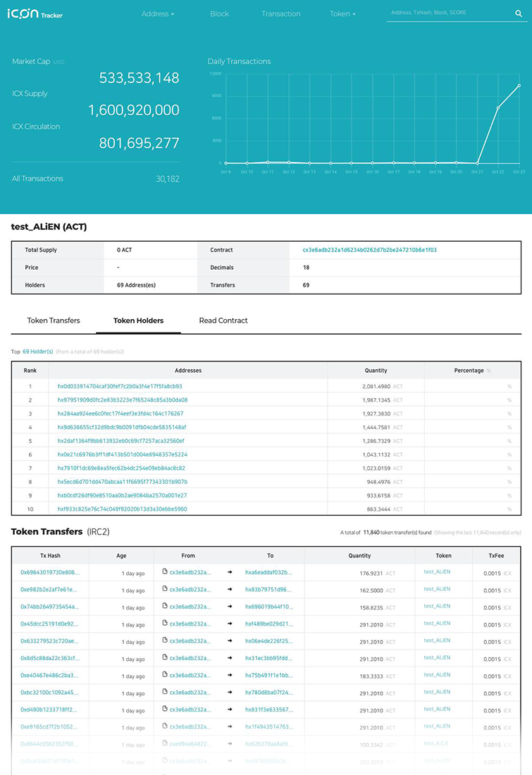Open transaction hash 0x8d5c88da22c363cf
Viewport: 532px width, 775px height.
point(50,658)
